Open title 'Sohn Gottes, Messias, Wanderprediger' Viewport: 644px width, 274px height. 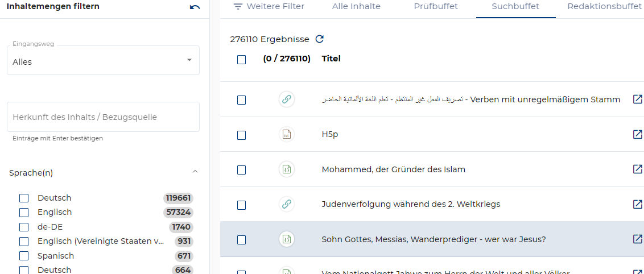434,239
